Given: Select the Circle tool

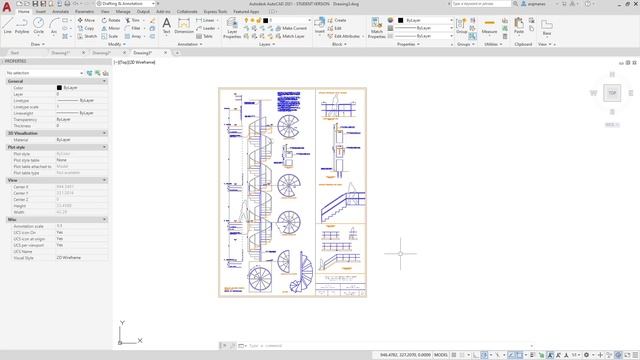Looking at the screenshot, I should pyautogui.click(x=38, y=25).
